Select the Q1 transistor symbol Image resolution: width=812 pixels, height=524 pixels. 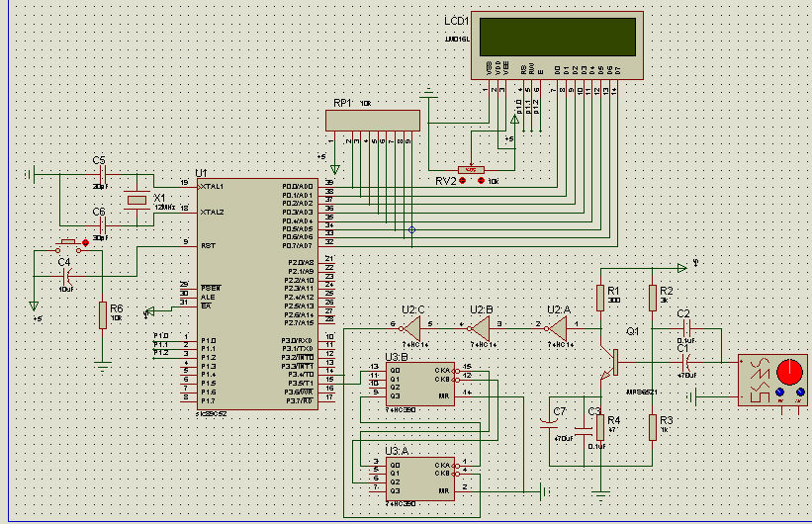(x=609, y=362)
